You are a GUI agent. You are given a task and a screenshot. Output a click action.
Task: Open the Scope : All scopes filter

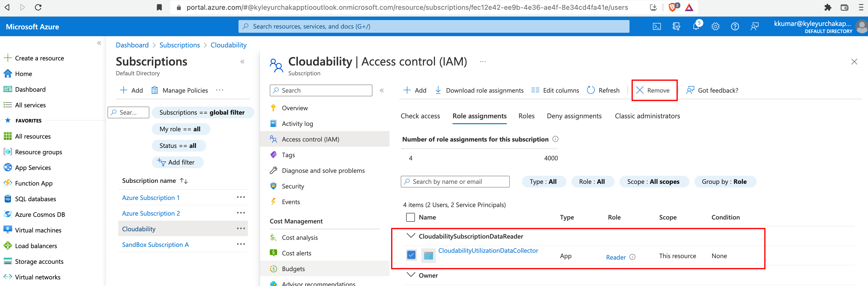click(x=653, y=182)
